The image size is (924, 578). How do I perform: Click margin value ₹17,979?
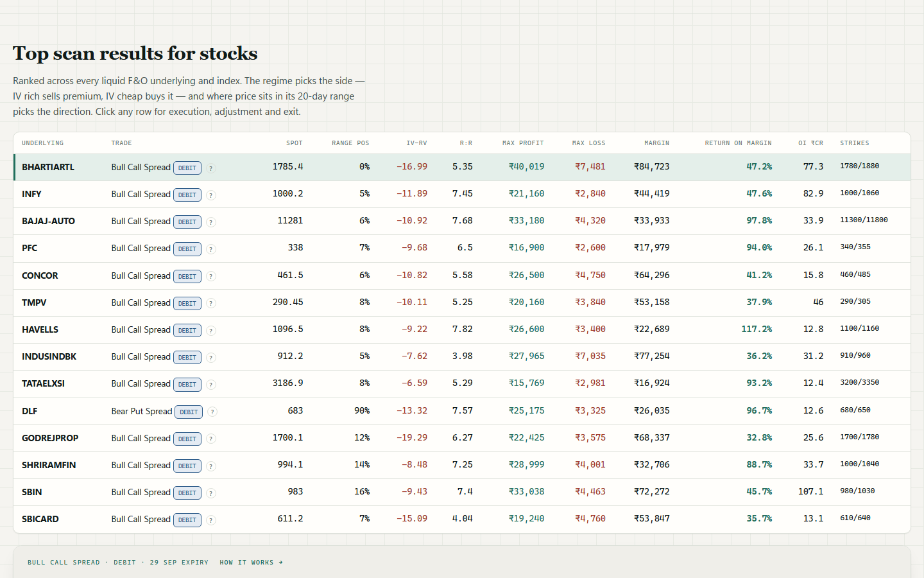[651, 248]
